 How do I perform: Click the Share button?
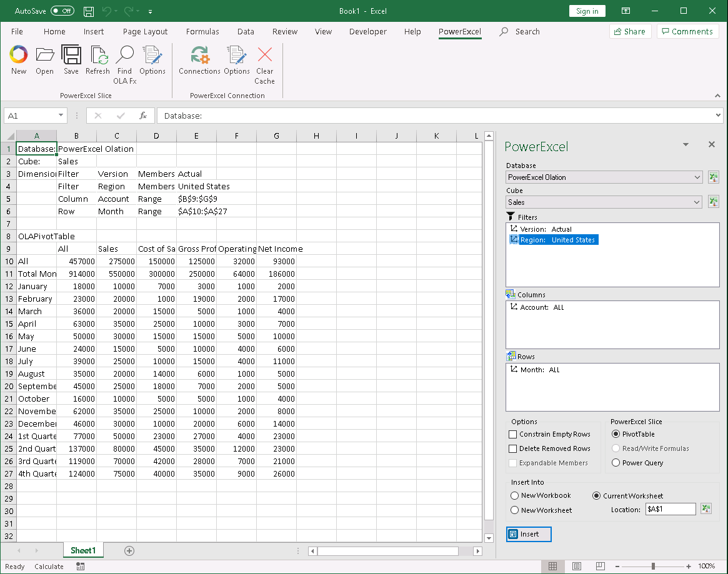coord(630,32)
